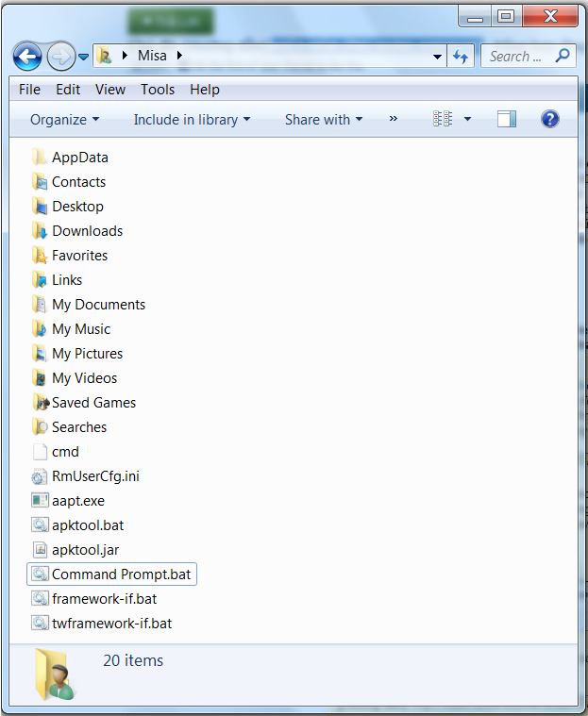Open address bar history dropdown arrow

(437, 57)
